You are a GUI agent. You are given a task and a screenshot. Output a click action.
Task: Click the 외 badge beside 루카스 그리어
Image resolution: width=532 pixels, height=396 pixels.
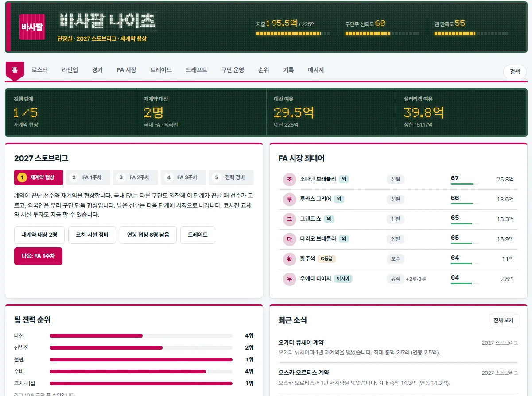tap(338, 199)
